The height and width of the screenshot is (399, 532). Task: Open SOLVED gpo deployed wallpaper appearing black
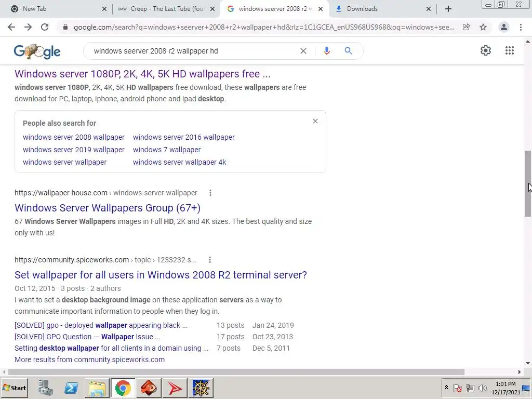tap(101, 325)
